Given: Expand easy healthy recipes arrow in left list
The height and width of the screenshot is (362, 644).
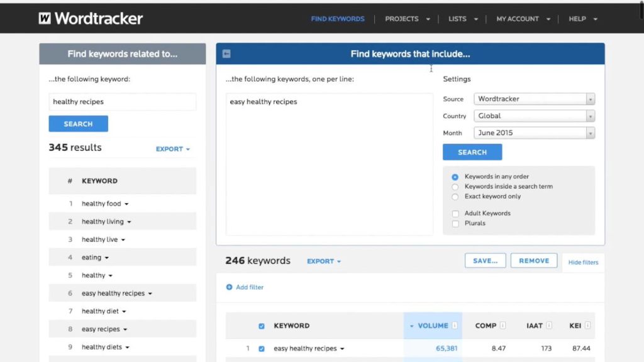Looking at the screenshot, I should coord(150,293).
